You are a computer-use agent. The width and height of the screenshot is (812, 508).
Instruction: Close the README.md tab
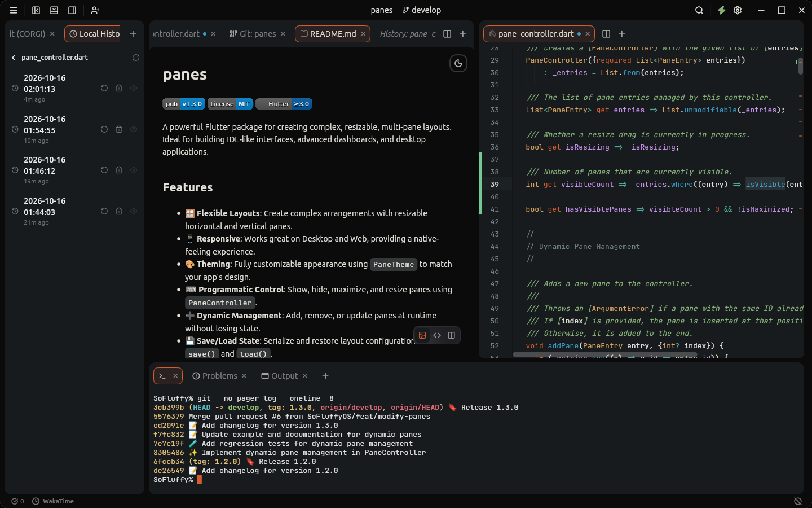[363, 34]
